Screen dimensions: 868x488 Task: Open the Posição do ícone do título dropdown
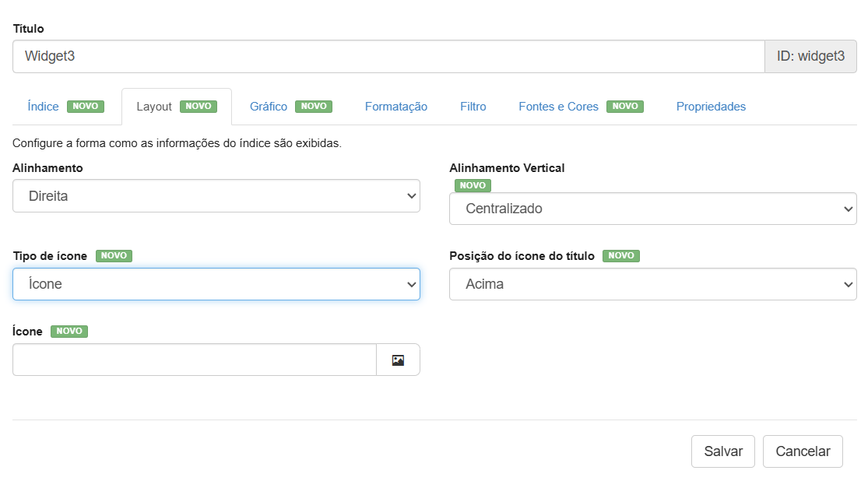pos(652,284)
